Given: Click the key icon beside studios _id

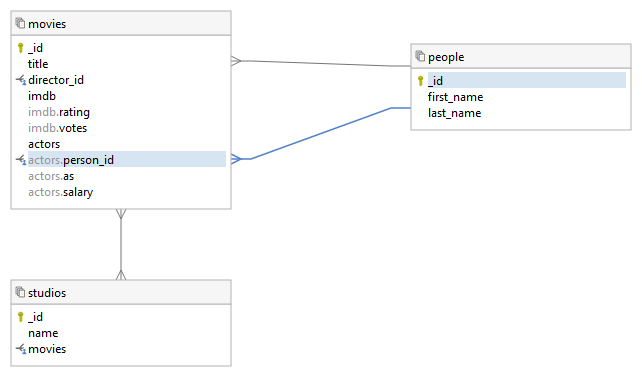Looking at the screenshot, I should pos(20,317).
